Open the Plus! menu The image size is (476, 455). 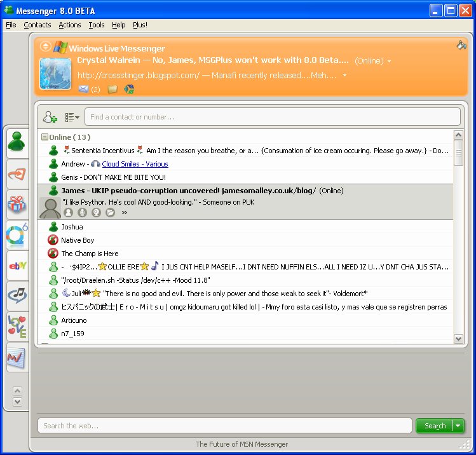coord(140,25)
